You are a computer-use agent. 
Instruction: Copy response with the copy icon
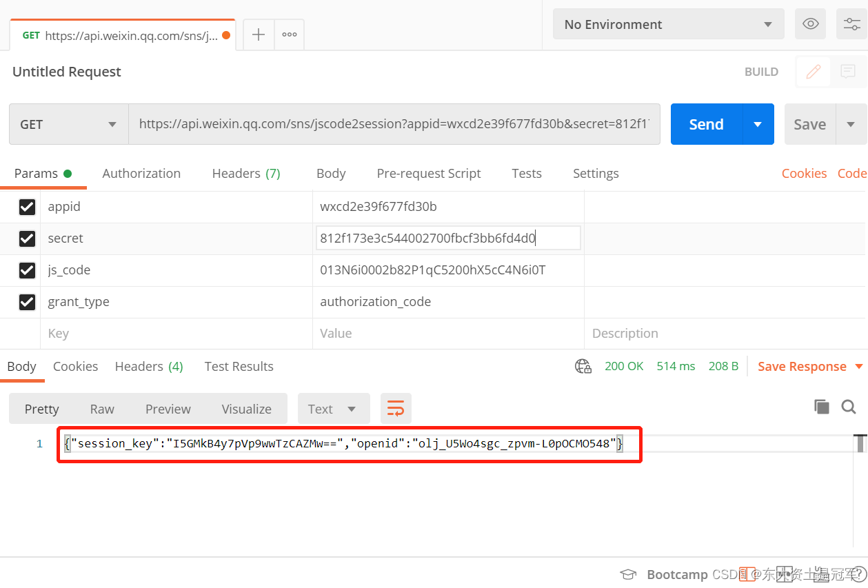822,407
